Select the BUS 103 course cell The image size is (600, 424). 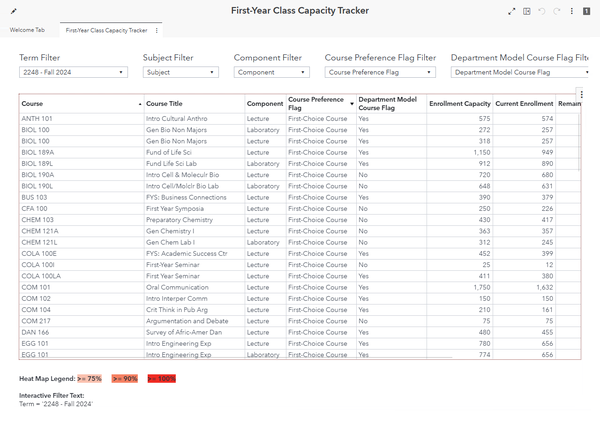(82, 197)
